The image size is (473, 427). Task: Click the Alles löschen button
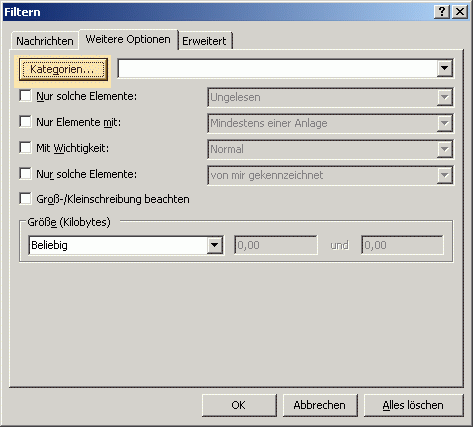(x=413, y=405)
